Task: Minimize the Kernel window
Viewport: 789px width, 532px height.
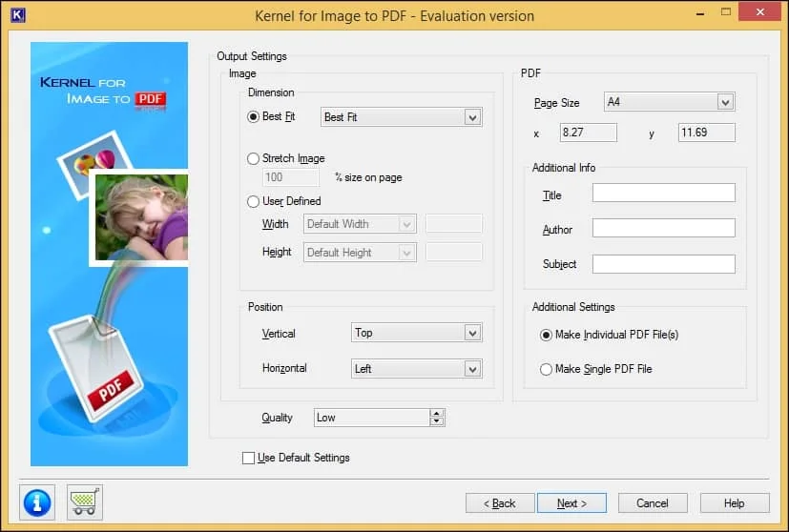Action: coord(700,12)
